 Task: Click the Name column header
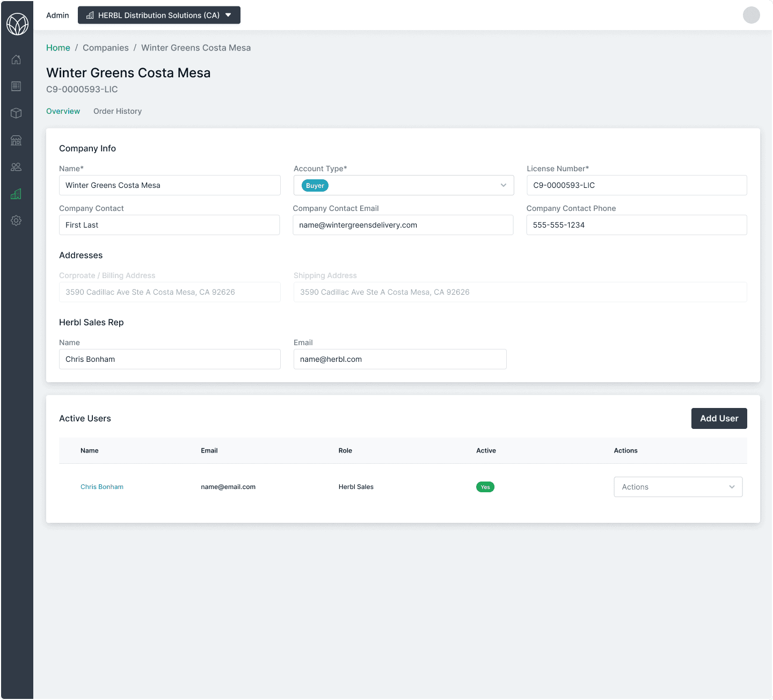click(90, 450)
